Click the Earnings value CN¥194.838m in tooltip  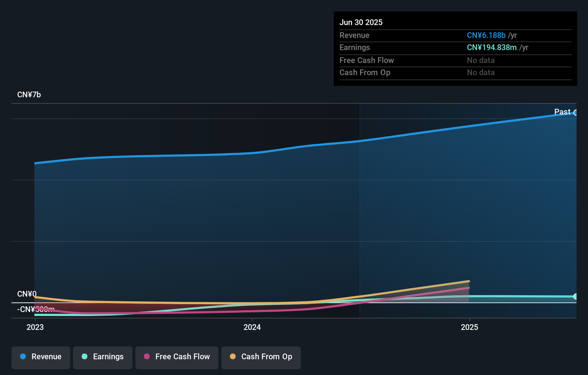point(492,47)
